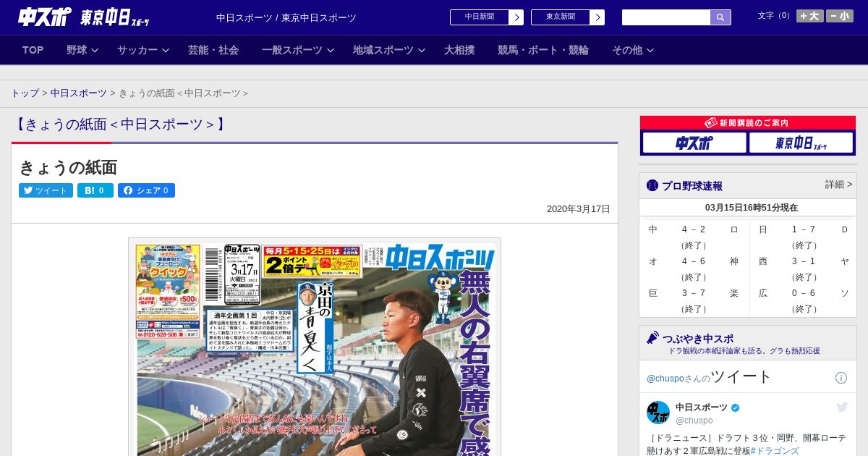
Task: Increase text size with the 大 button
Action: [810, 16]
